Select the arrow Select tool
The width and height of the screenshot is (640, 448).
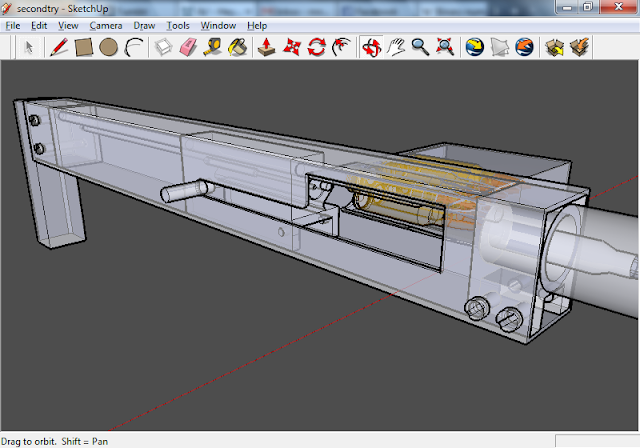29,47
